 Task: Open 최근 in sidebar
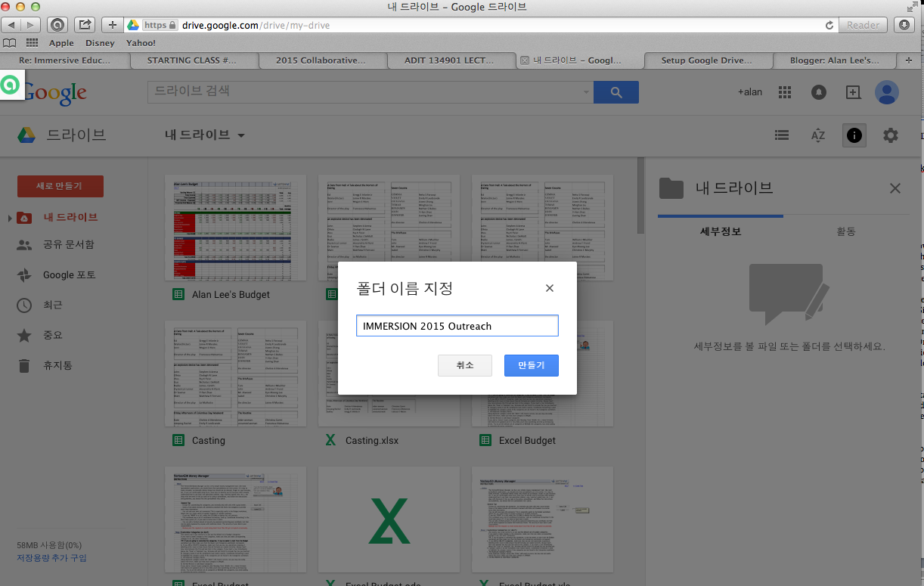tap(53, 305)
